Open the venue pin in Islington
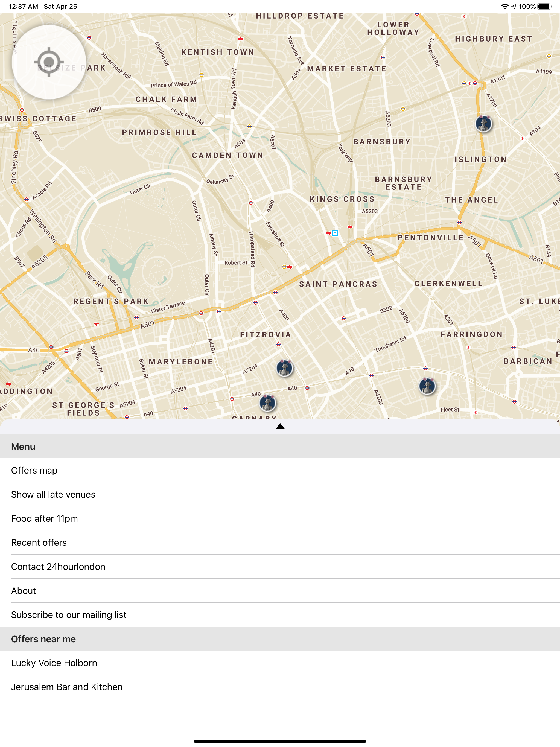 (484, 124)
